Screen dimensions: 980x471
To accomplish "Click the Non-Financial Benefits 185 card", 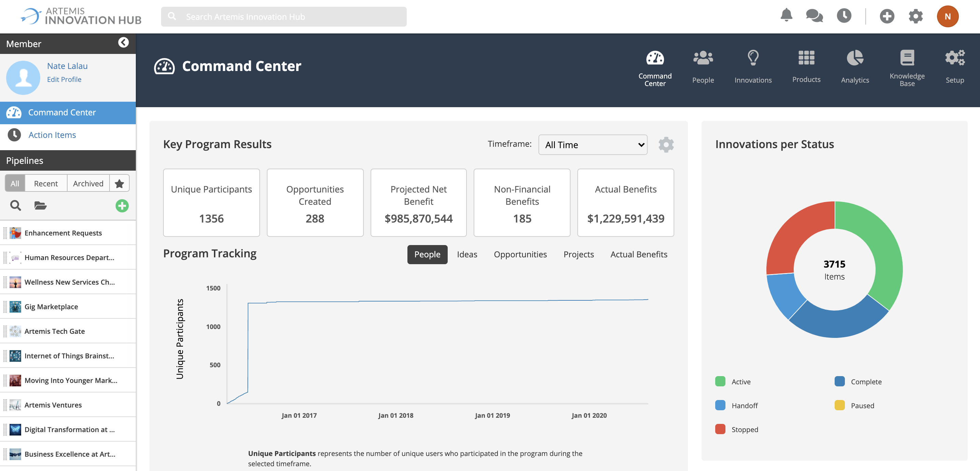I will click(522, 203).
